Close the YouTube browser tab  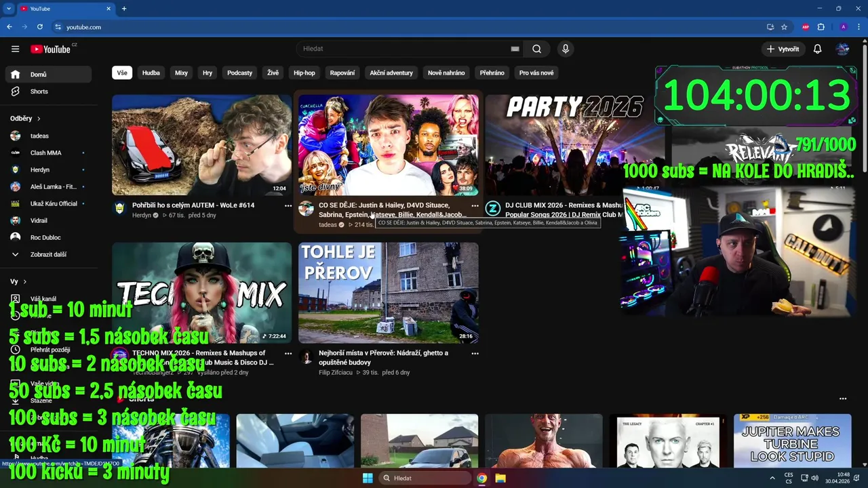click(108, 9)
